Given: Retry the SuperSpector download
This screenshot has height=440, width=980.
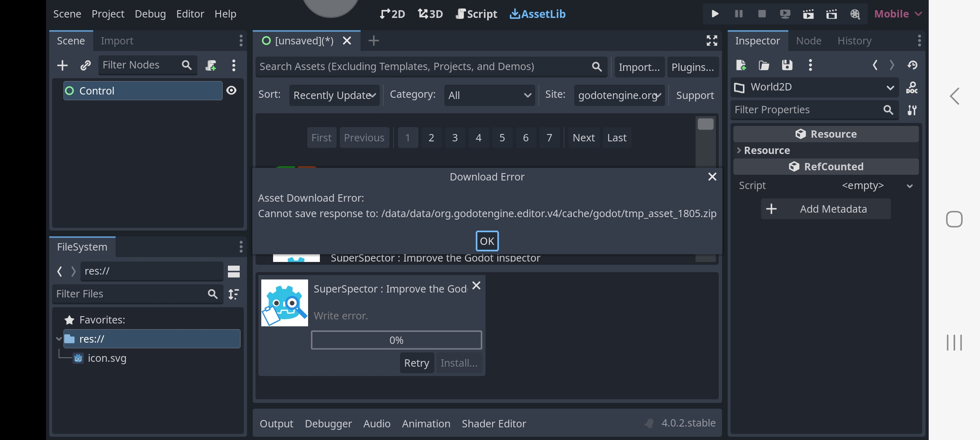Looking at the screenshot, I should pyautogui.click(x=416, y=363).
